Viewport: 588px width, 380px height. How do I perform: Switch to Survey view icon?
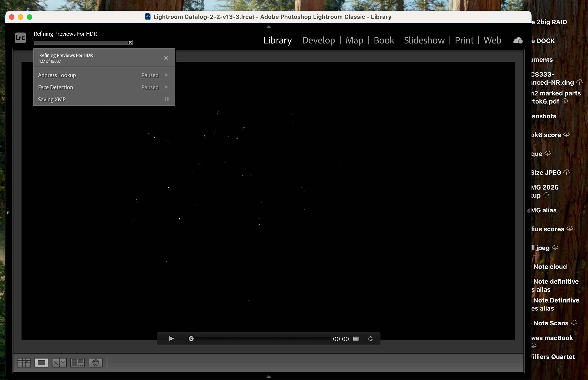point(78,363)
